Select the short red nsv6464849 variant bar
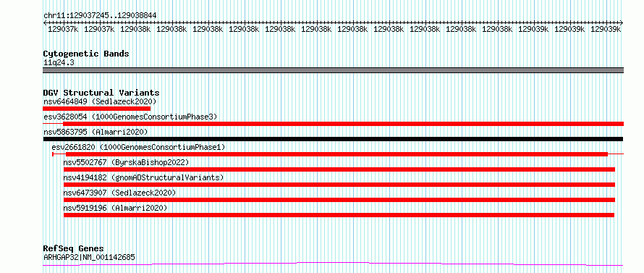This screenshot has height=273, width=644. pos(96,109)
